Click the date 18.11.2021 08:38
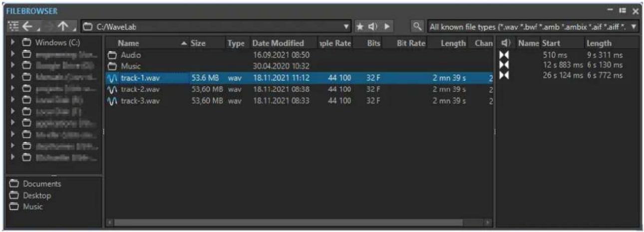Screen dimensions: 644x232 (x=281, y=89)
